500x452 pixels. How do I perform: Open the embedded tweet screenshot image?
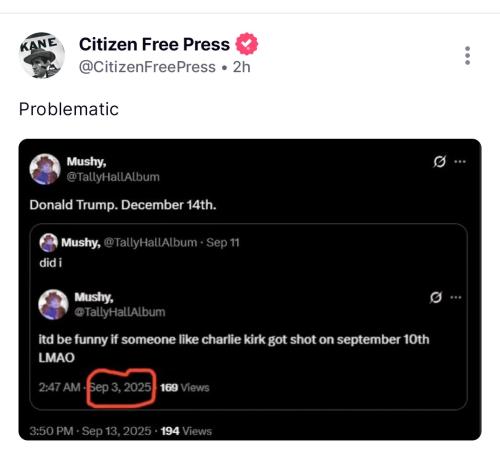click(x=250, y=290)
